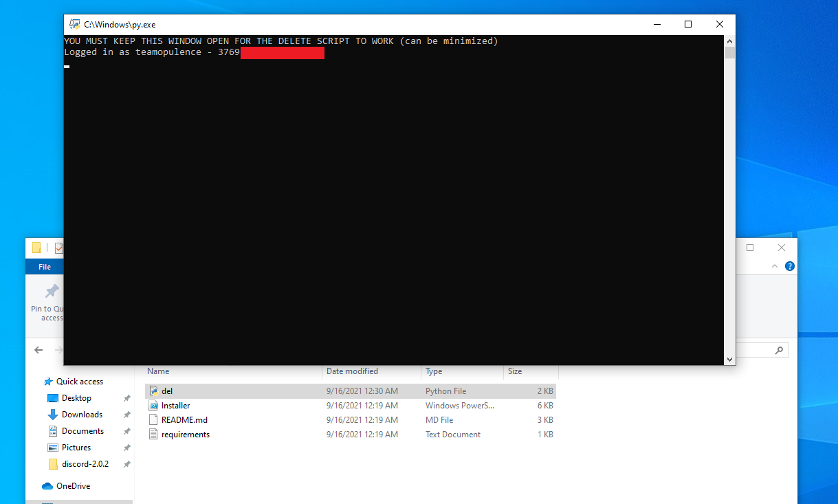The image size is (838, 504).
Task: Click del's date 9/16/2021 12:30 AM
Action: (x=362, y=391)
